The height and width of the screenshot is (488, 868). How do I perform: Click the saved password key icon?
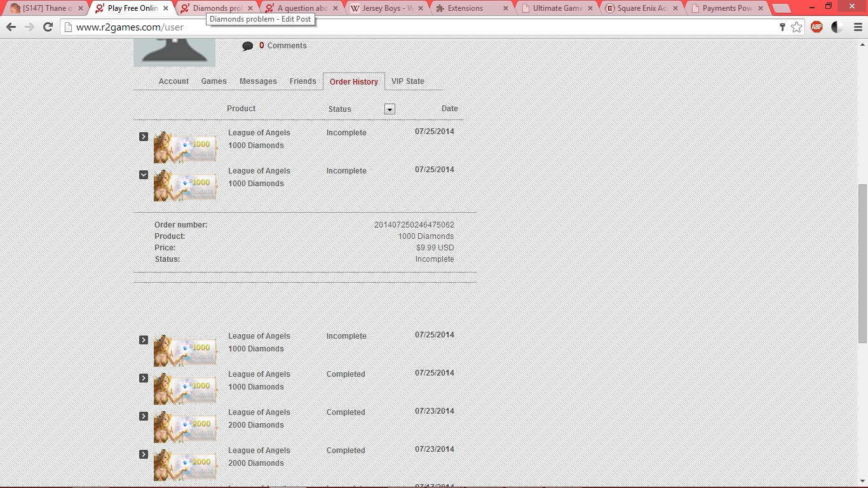tap(782, 27)
